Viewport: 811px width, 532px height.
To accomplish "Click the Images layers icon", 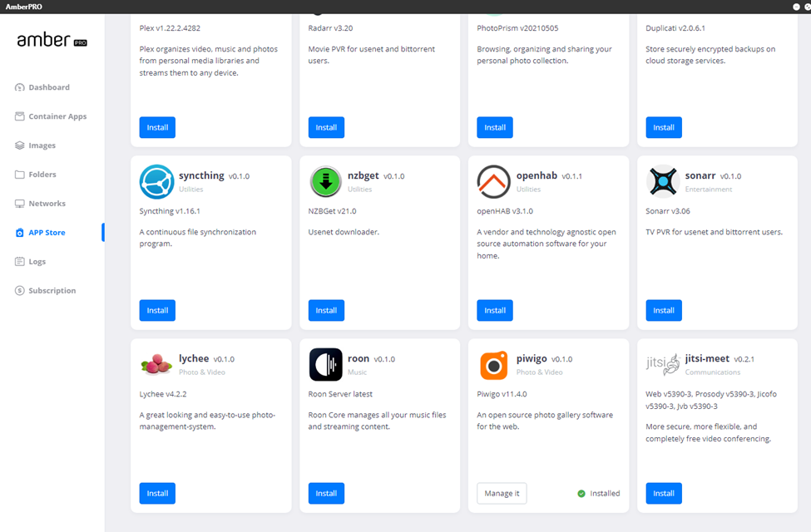I will (x=20, y=145).
